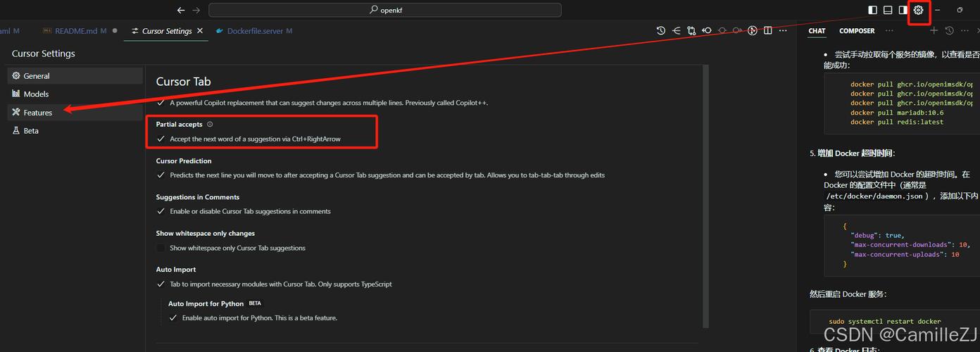980x352 pixels.
Task: Disable Partial accepts checkbox
Action: tap(161, 139)
